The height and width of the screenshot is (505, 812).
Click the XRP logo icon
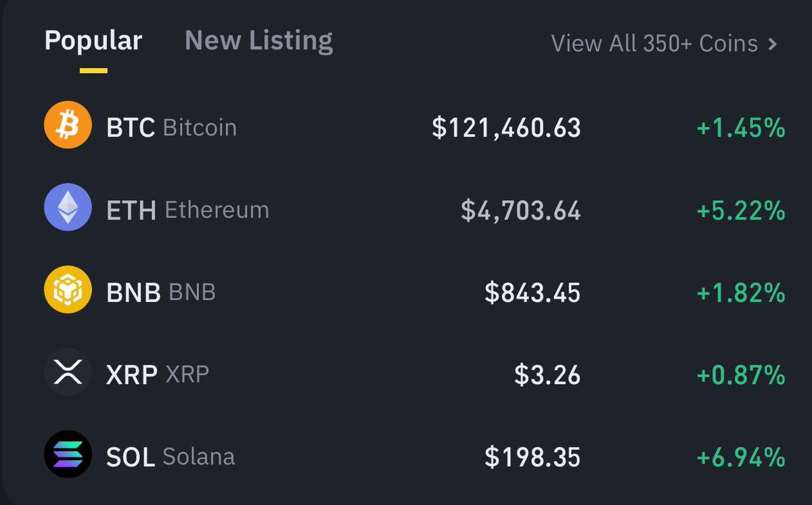[68, 372]
